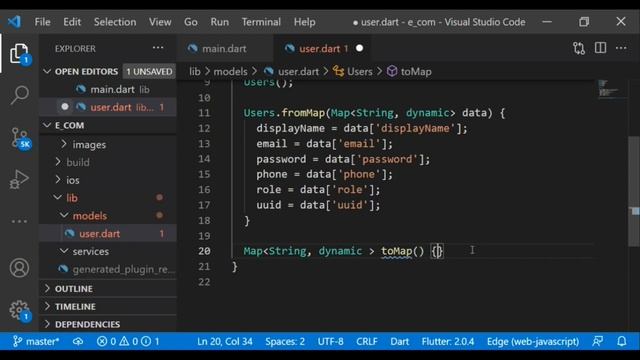Click the VS Code logo icon
The image size is (640, 360).
pyautogui.click(x=14, y=22)
